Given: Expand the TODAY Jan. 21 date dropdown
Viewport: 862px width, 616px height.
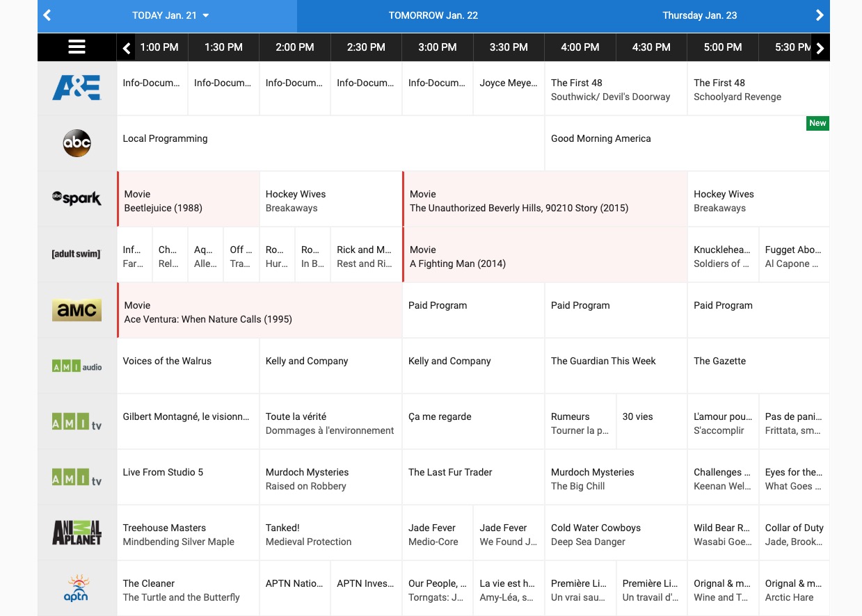Looking at the screenshot, I should pos(170,15).
